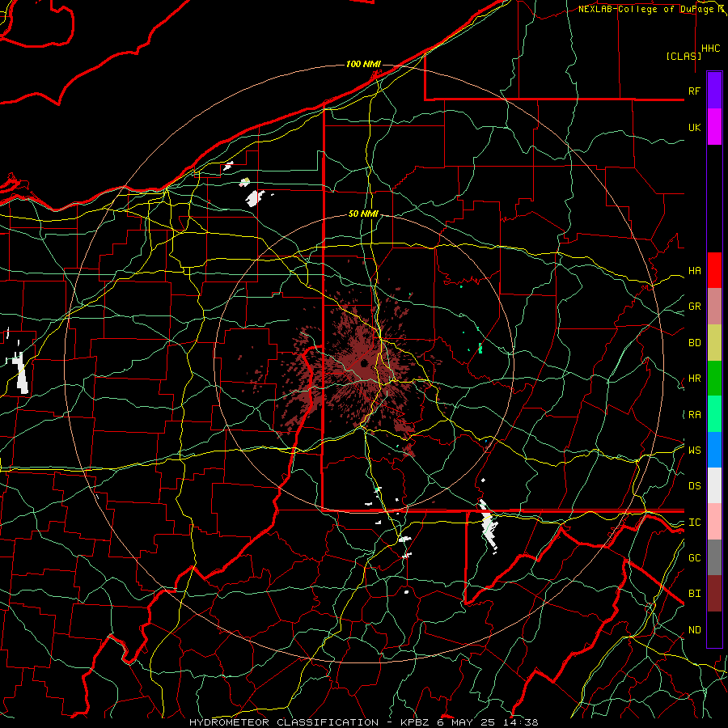728x728 pixels.
Task: Click the 'IC' legend label
Action: 694,523
